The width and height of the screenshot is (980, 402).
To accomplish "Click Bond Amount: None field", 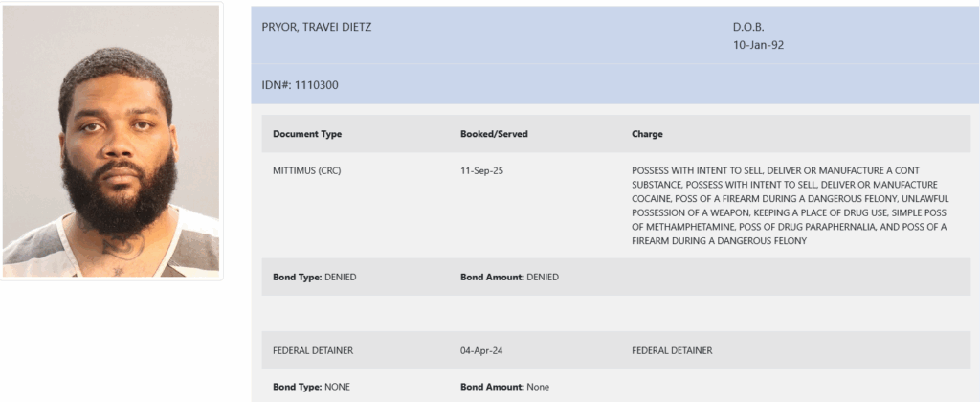I will pyautogui.click(x=504, y=387).
